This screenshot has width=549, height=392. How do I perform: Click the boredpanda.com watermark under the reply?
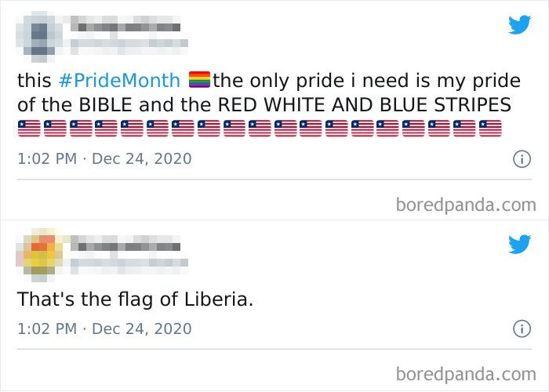point(467,373)
